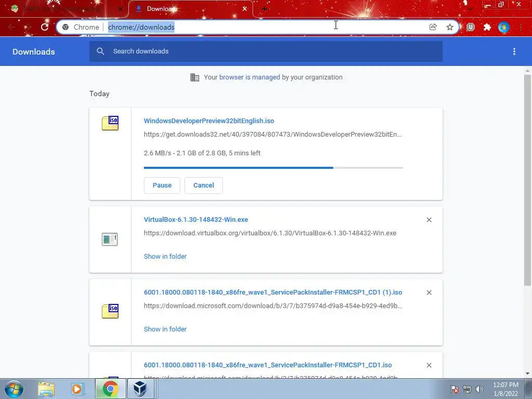
Task: Click the ISO file icon for WindowsDeveloperPreview
Action: (x=110, y=123)
